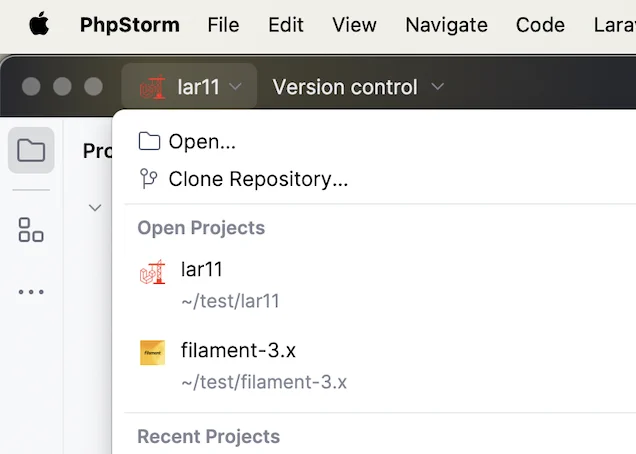Click the lar11 Laravel project icon in toolbar
The height and width of the screenshot is (454, 636).
153,87
